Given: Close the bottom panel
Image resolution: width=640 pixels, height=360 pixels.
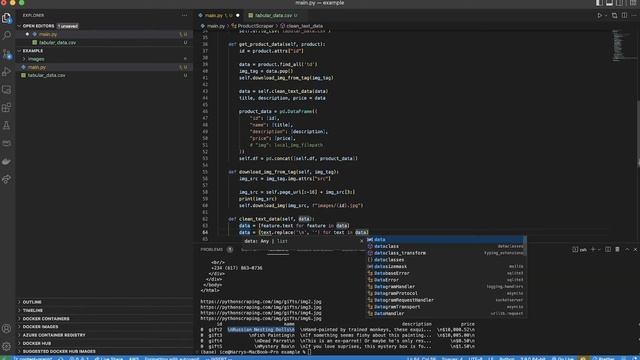Looking at the screenshot, I should 636,249.
